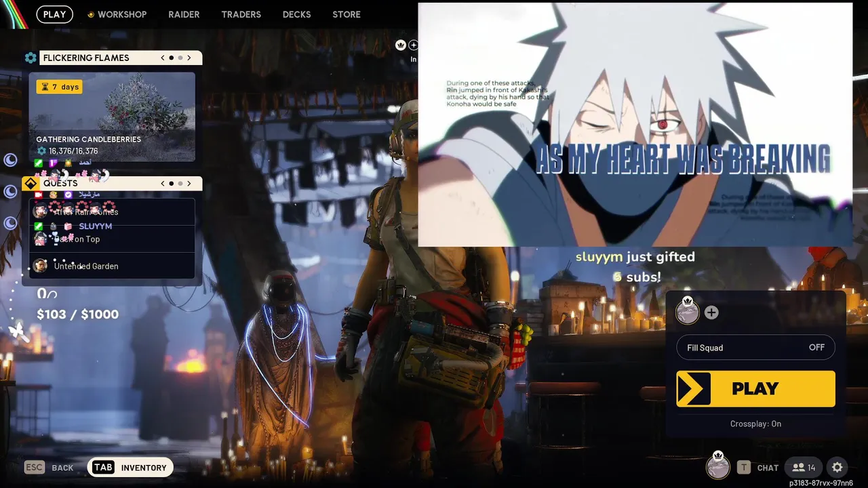Go to previous Flickering Flames page
Image resolution: width=868 pixels, height=488 pixels.
click(x=163, y=58)
